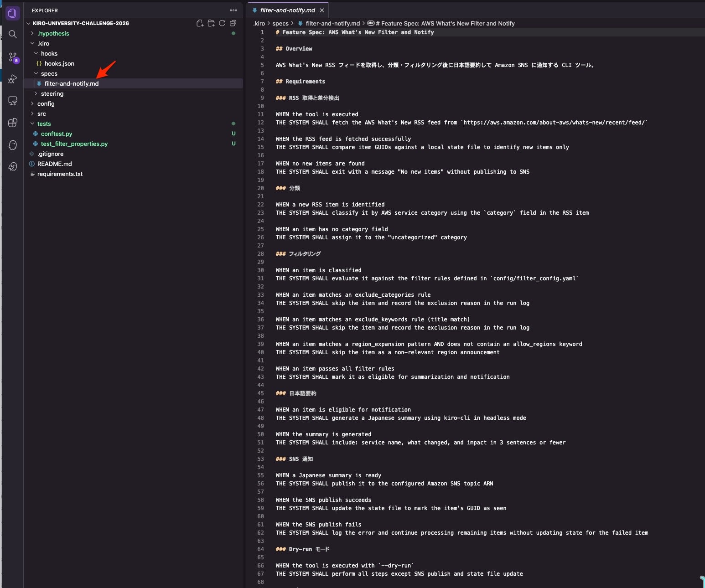Refresh the Explorer file tree

point(222,23)
